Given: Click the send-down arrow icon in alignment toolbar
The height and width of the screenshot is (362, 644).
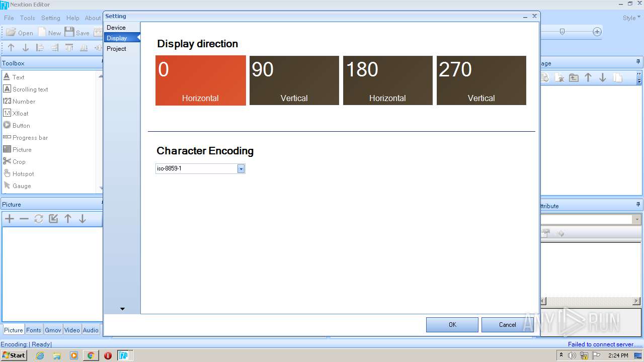Looking at the screenshot, I should (x=26, y=48).
